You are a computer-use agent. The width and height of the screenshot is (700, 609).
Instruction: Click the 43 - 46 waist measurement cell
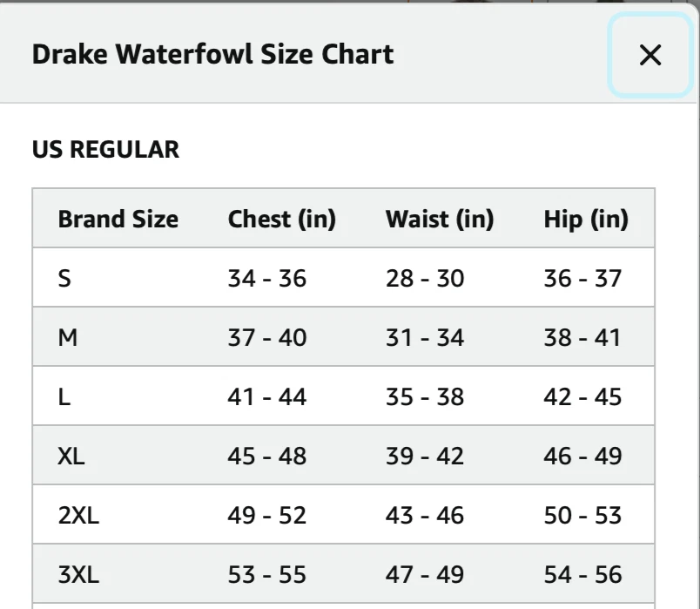tap(424, 515)
